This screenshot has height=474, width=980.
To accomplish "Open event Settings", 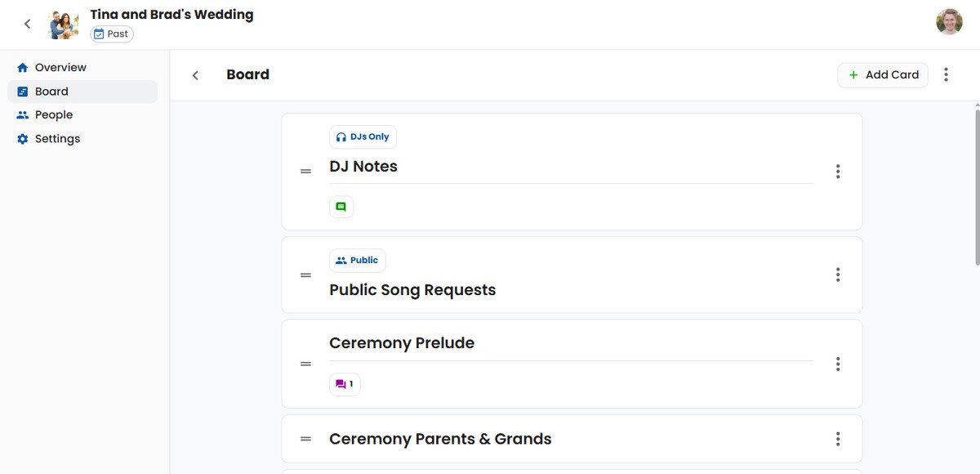I will [x=82, y=139].
